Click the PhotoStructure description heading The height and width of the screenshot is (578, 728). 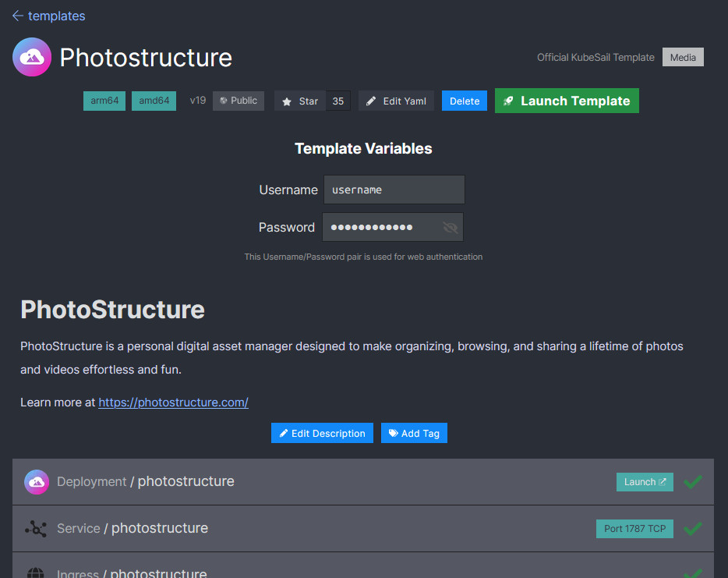pos(112,310)
